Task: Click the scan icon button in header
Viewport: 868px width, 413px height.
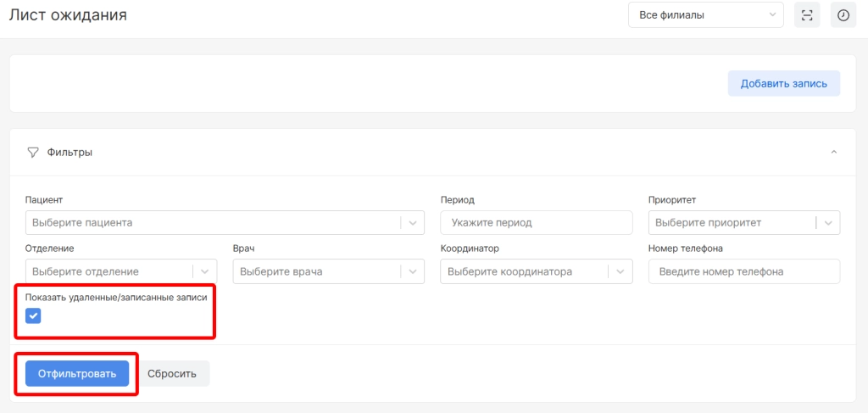Action: [807, 15]
